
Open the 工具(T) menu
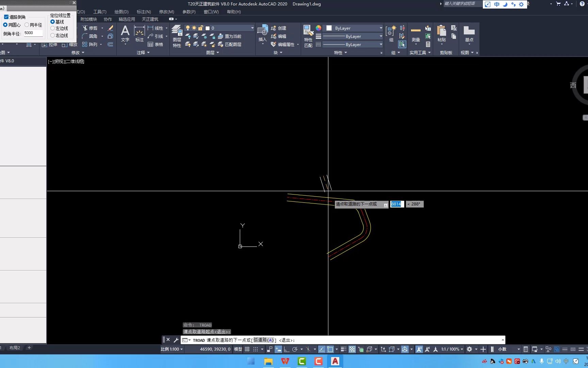click(100, 12)
